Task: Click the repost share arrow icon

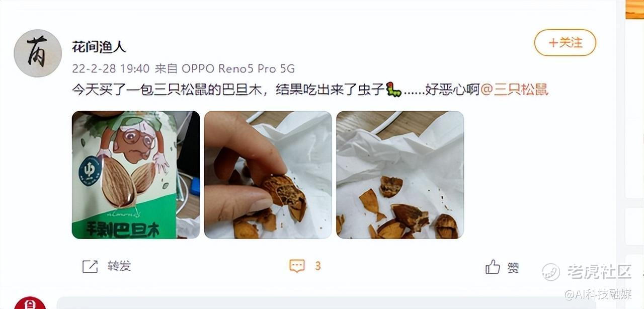Action: (x=90, y=266)
